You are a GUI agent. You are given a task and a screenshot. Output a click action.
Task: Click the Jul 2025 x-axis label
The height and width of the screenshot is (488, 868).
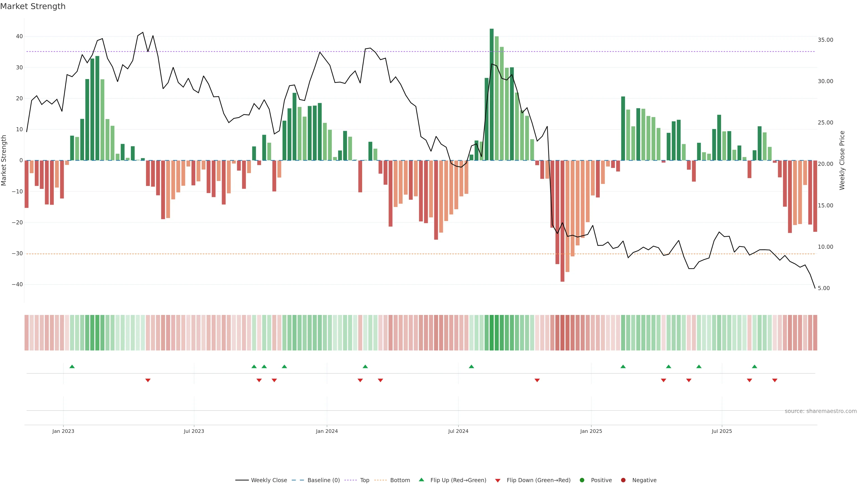[722, 431]
